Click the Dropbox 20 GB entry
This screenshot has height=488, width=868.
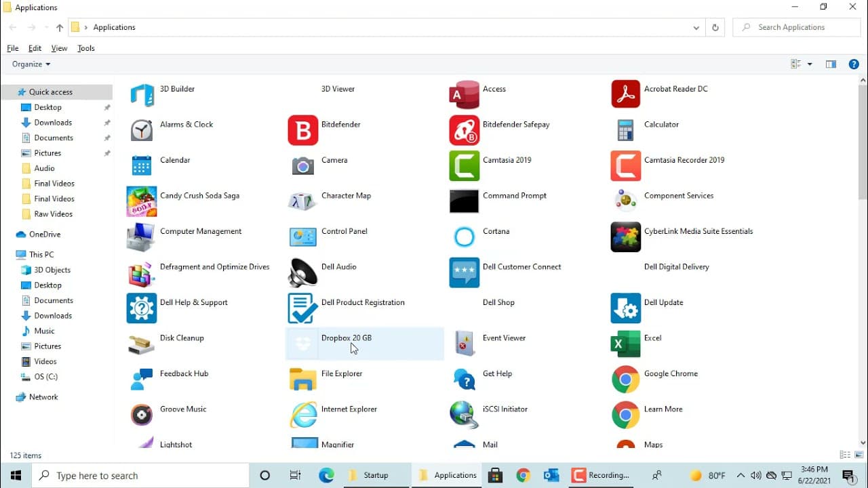coord(365,344)
